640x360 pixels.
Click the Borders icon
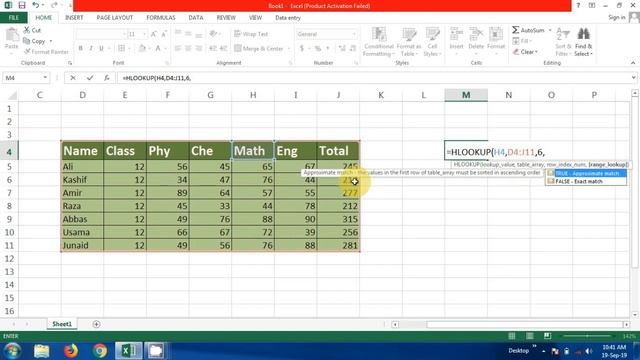(x=122, y=49)
